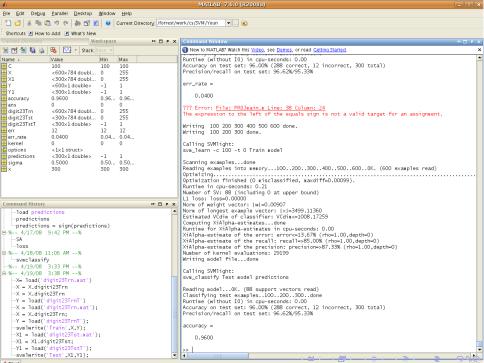Click the Max column header in Workspace

127,59
